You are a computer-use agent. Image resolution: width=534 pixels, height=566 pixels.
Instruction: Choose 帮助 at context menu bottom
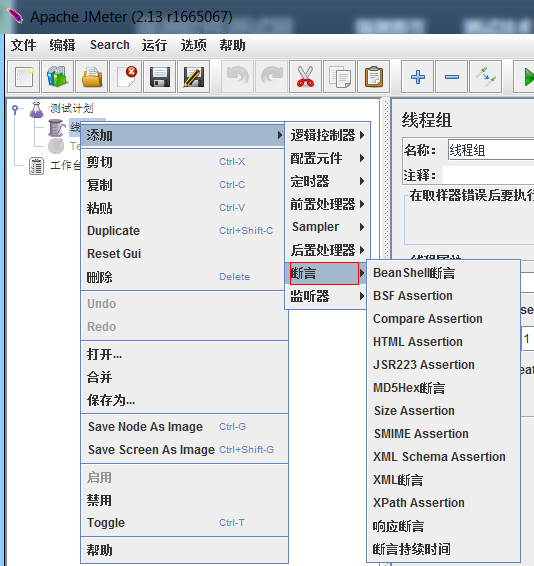[184, 550]
